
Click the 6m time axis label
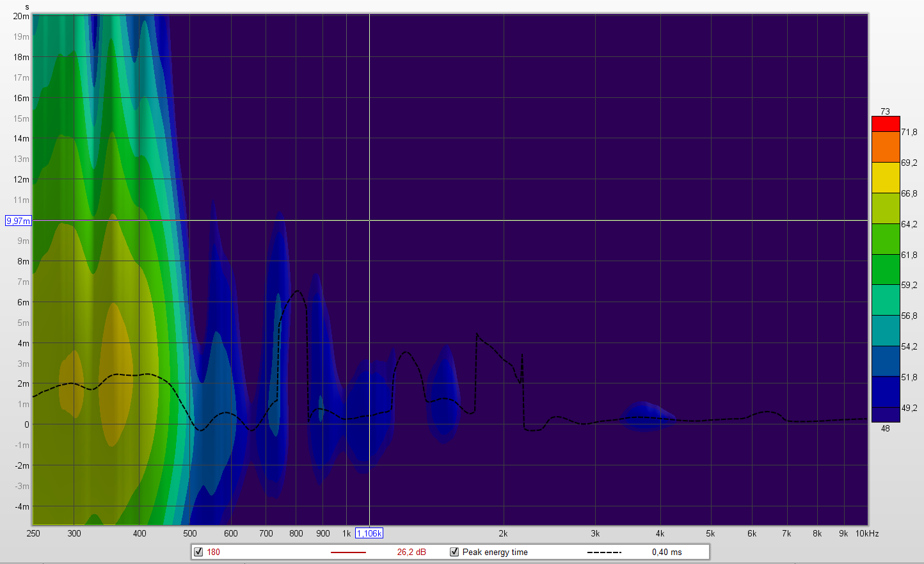coord(23,302)
